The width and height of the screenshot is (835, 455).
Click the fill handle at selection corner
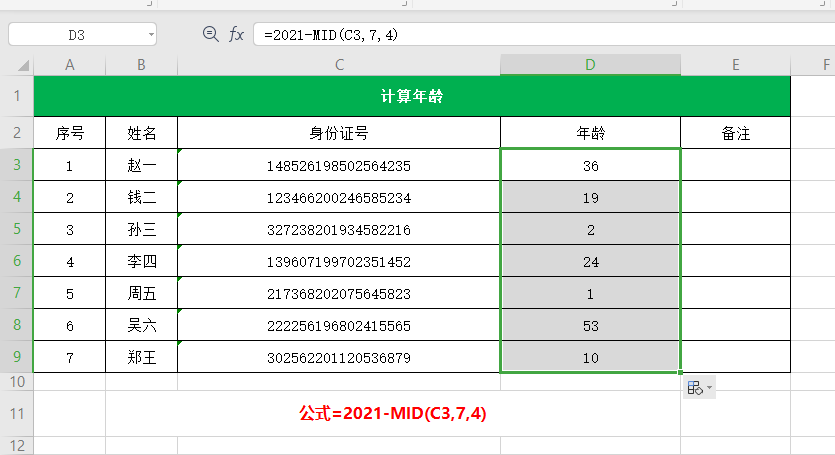(681, 372)
